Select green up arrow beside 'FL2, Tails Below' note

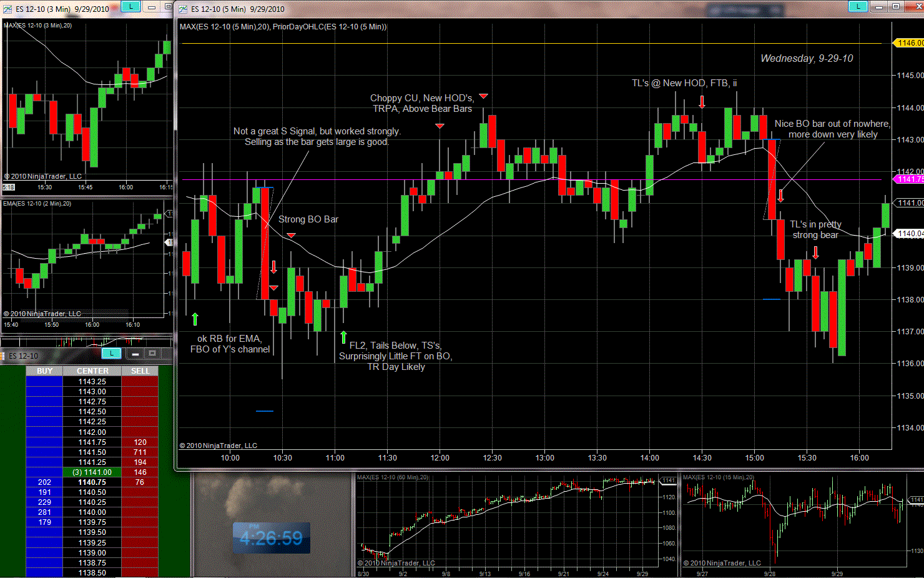point(343,337)
